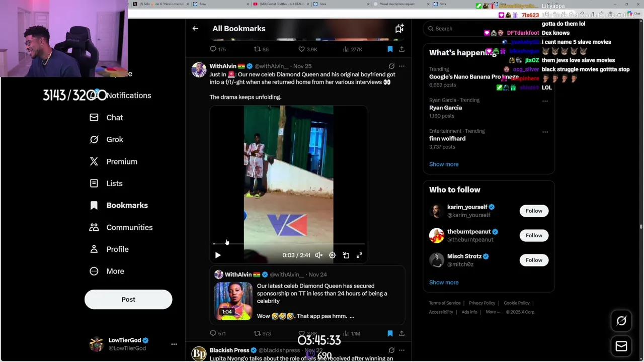Open the Blackish Press profile name

229,350
